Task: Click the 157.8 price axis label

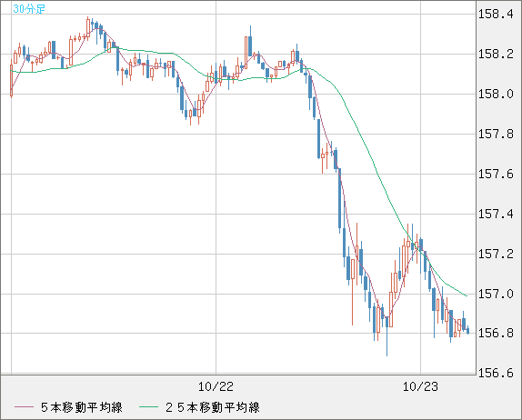Action: tap(496, 135)
